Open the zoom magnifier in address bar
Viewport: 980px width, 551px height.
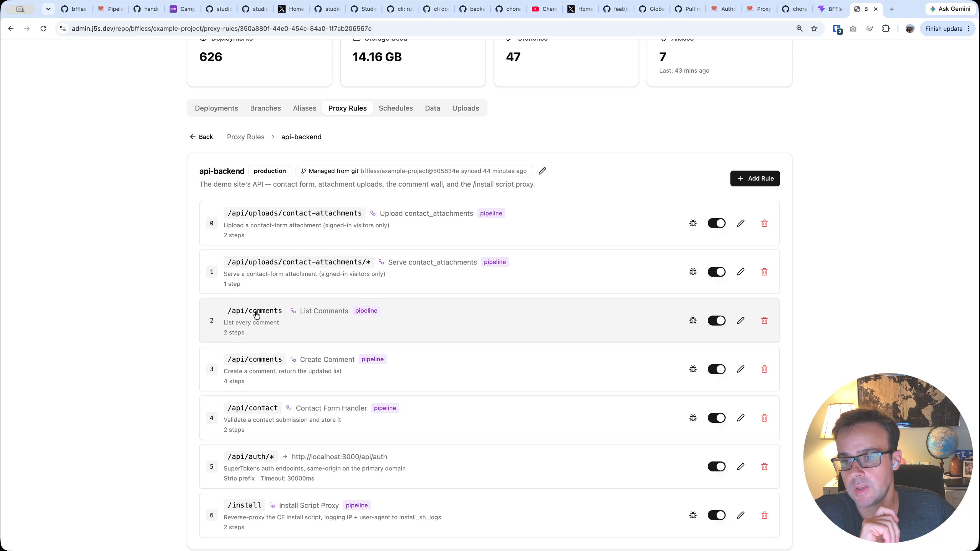click(x=799, y=29)
